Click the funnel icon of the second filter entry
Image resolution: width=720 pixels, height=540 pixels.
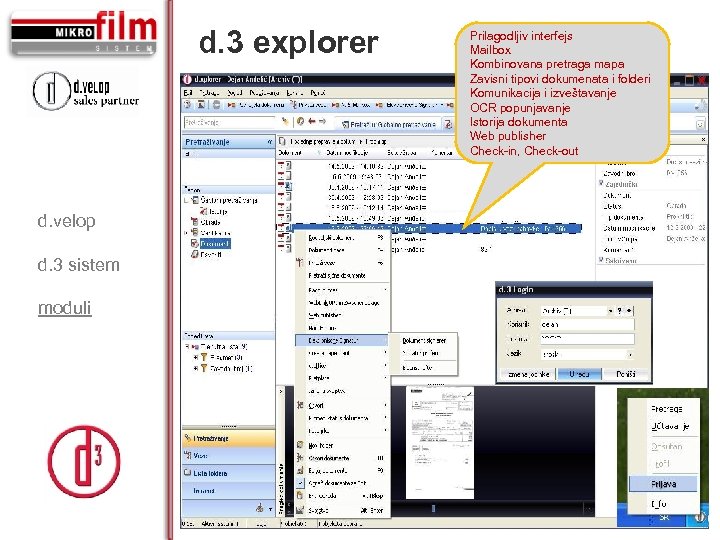point(204,368)
